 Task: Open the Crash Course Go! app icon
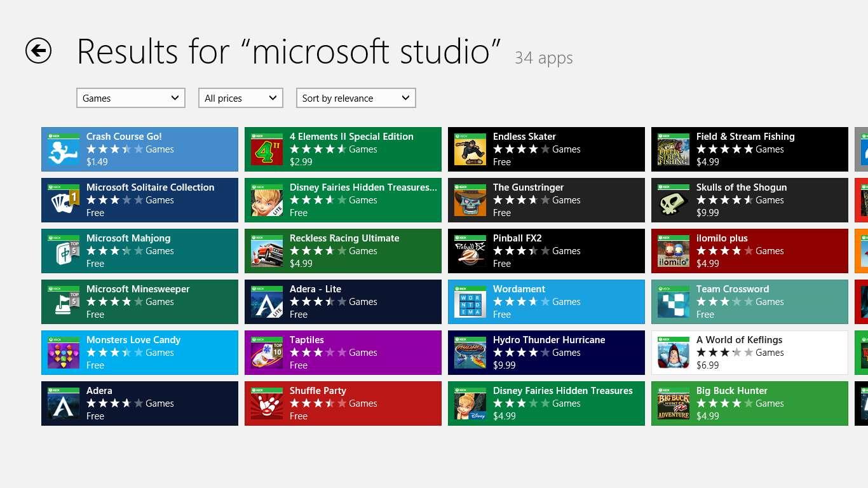click(x=64, y=149)
